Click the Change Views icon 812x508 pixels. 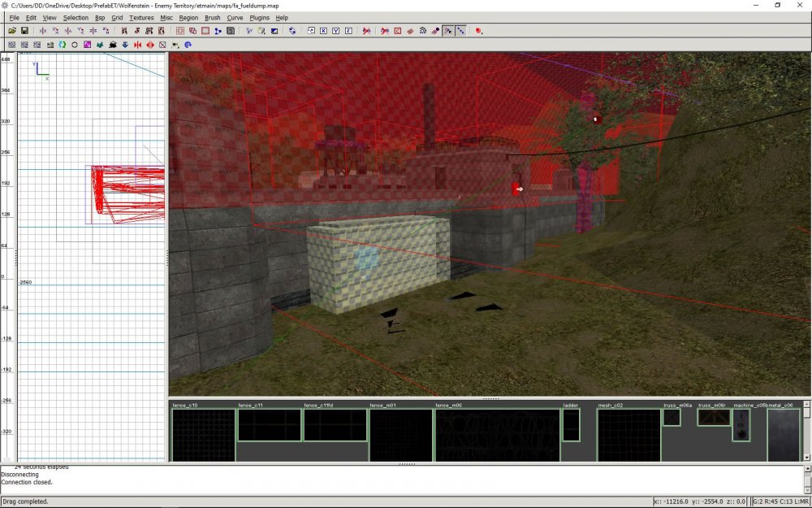(x=249, y=31)
